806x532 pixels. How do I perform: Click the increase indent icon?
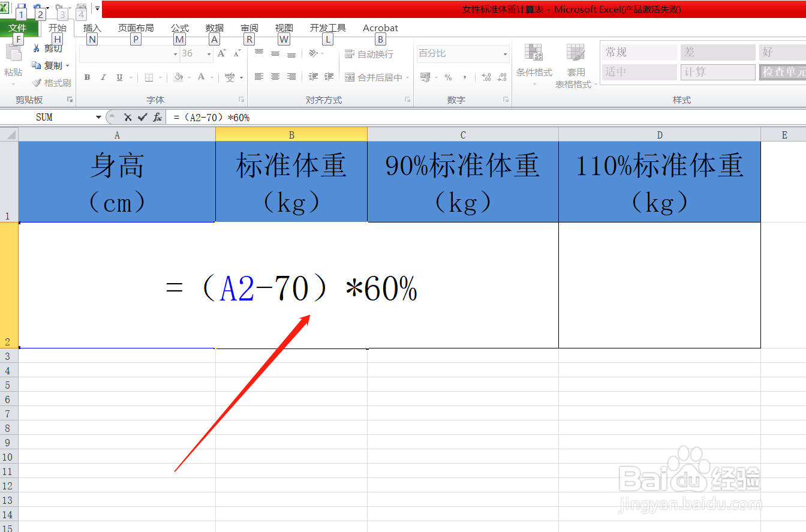pyautogui.click(x=329, y=77)
